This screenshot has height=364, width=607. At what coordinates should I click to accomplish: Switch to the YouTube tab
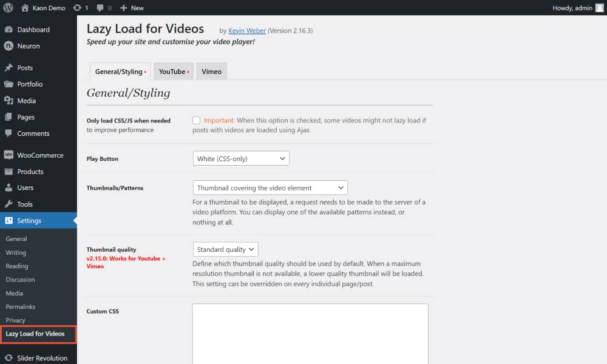(x=172, y=71)
